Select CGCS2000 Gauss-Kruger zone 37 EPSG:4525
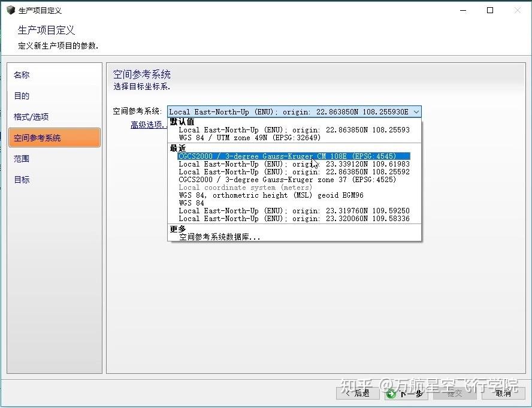Screen dimensions: 532x408 pyautogui.click(x=287, y=180)
